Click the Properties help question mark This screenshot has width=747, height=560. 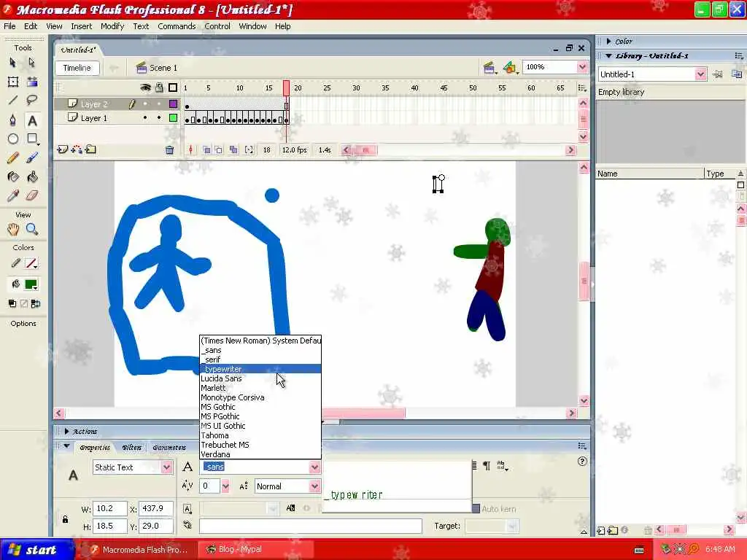(x=582, y=462)
